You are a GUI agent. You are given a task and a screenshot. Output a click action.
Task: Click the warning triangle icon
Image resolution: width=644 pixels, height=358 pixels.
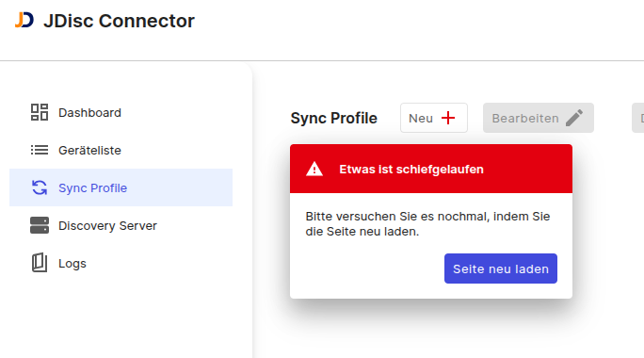pos(314,169)
